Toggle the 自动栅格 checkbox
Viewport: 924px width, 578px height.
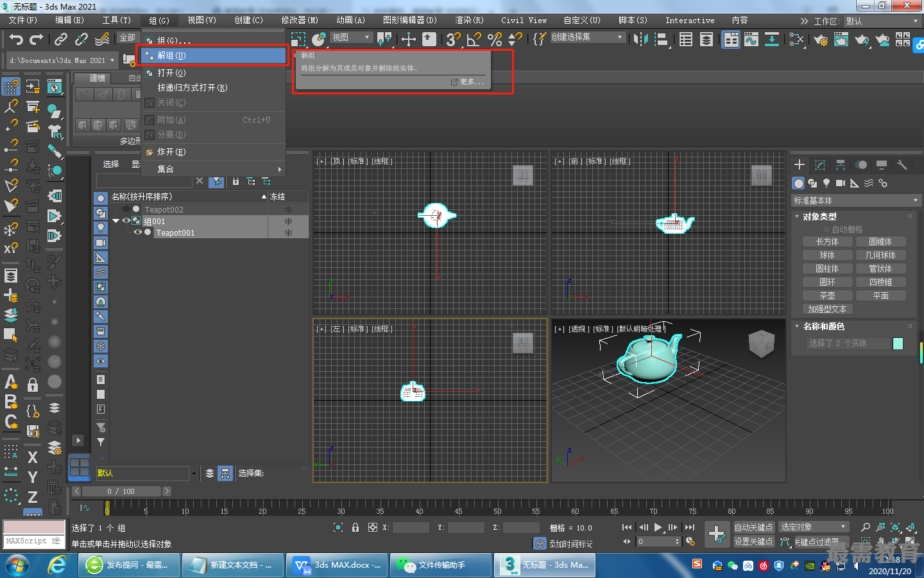[x=827, y=229]
